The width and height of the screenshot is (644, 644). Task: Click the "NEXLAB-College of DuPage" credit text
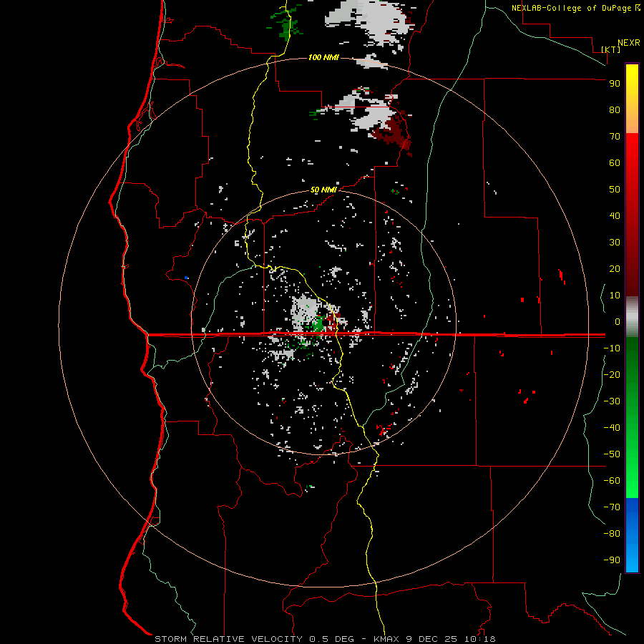(572, 8)
